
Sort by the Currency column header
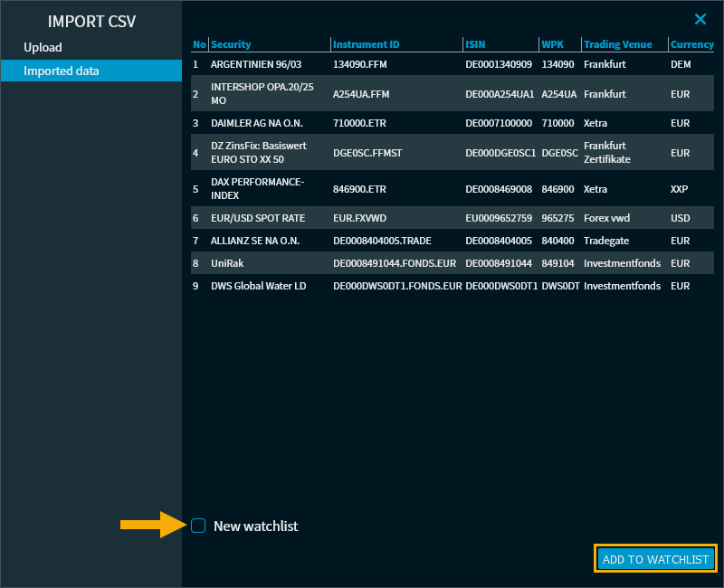click(691, 44)
